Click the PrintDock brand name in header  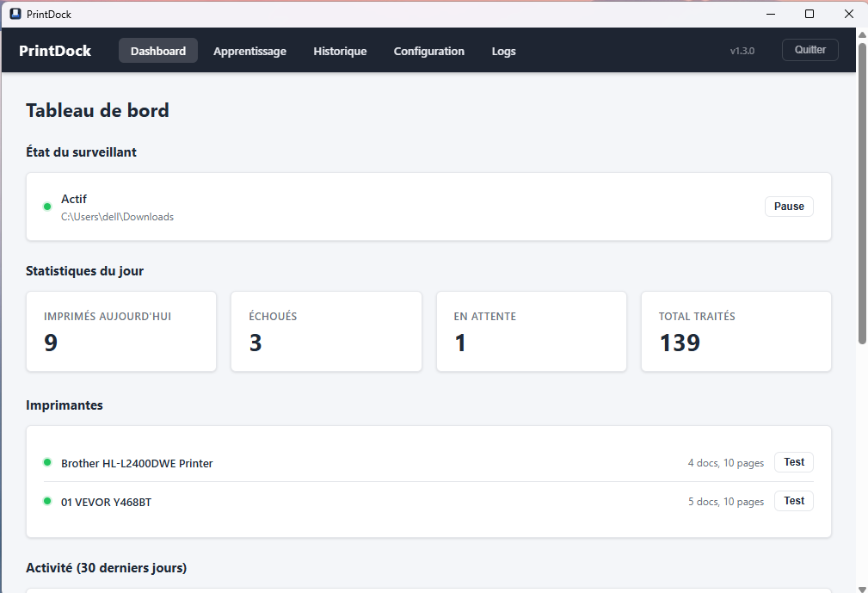55,51
